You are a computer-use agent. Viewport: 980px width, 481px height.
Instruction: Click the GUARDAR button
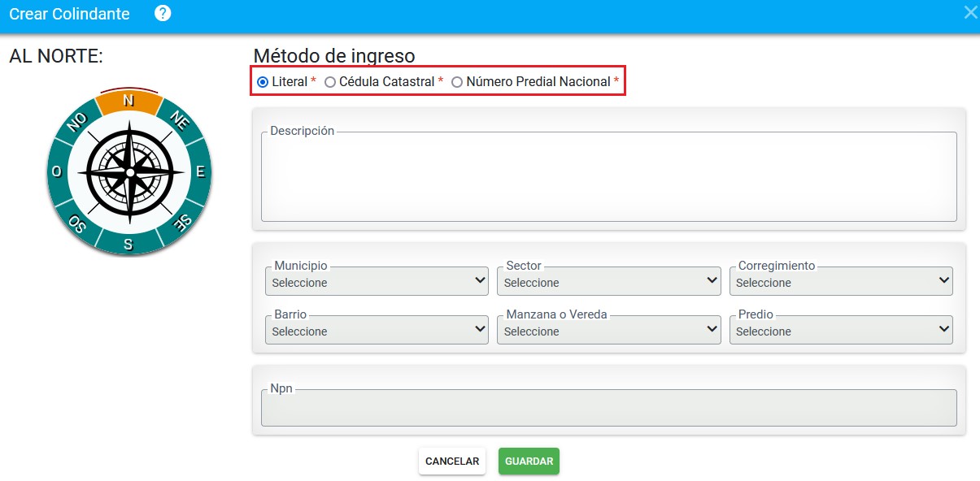coord(529,461)
